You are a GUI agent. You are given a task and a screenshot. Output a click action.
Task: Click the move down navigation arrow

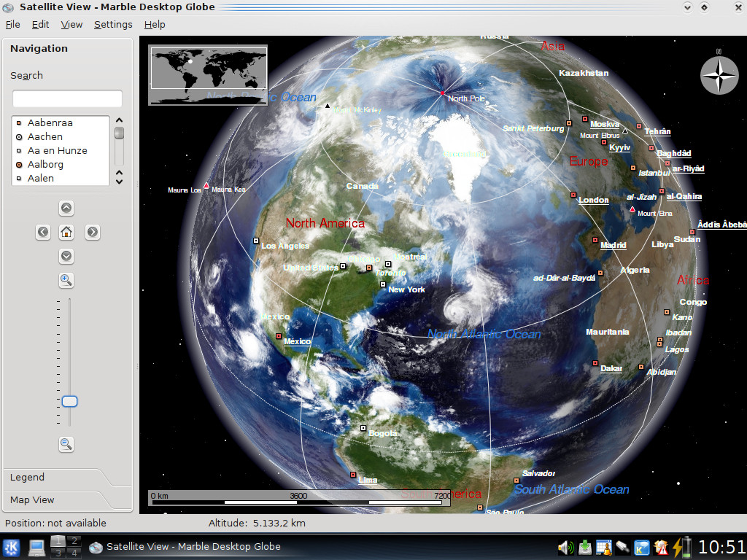click(66, 256)
